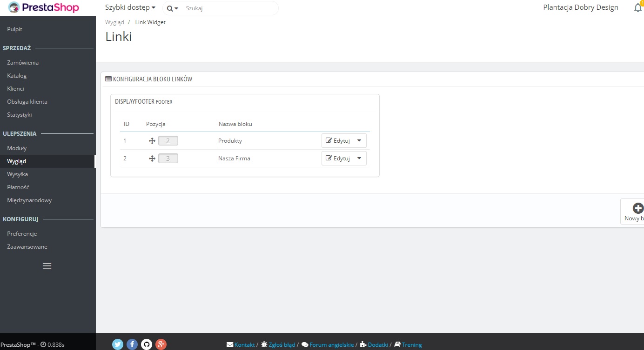Grab the move handle for Nasza Firma row

[x=152, y=158]
